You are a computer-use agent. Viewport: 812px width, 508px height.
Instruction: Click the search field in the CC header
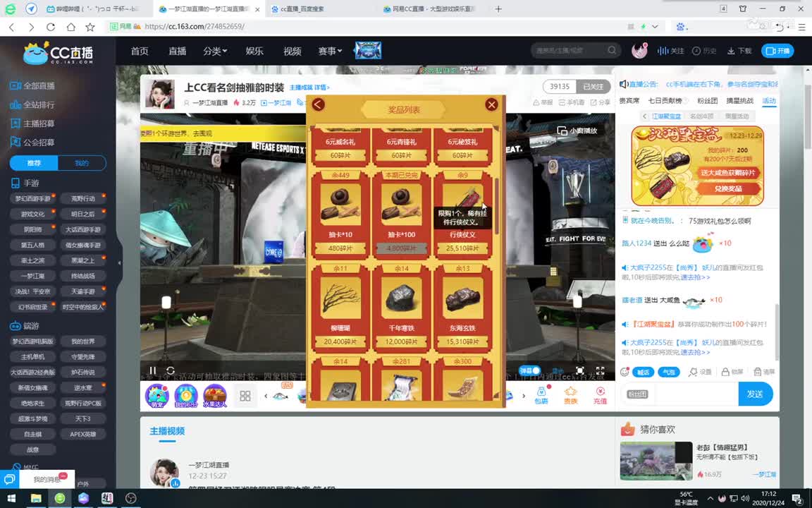point(569,50)
